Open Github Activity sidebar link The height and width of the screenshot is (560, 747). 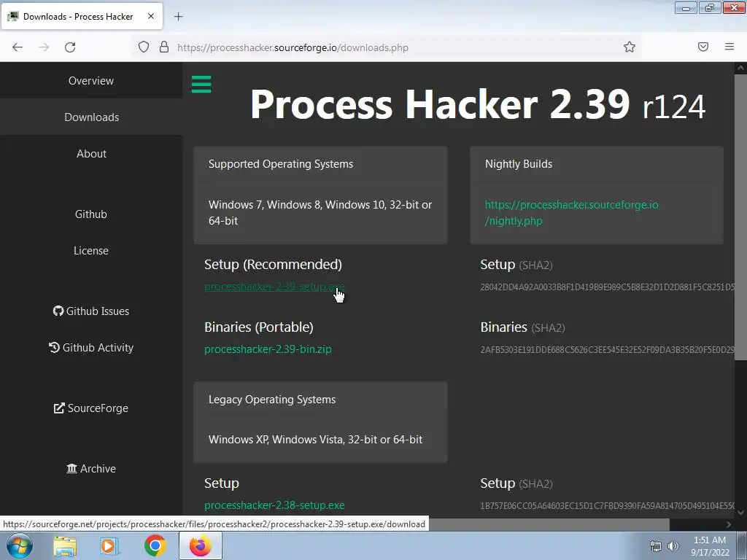(x=91, y=348)
